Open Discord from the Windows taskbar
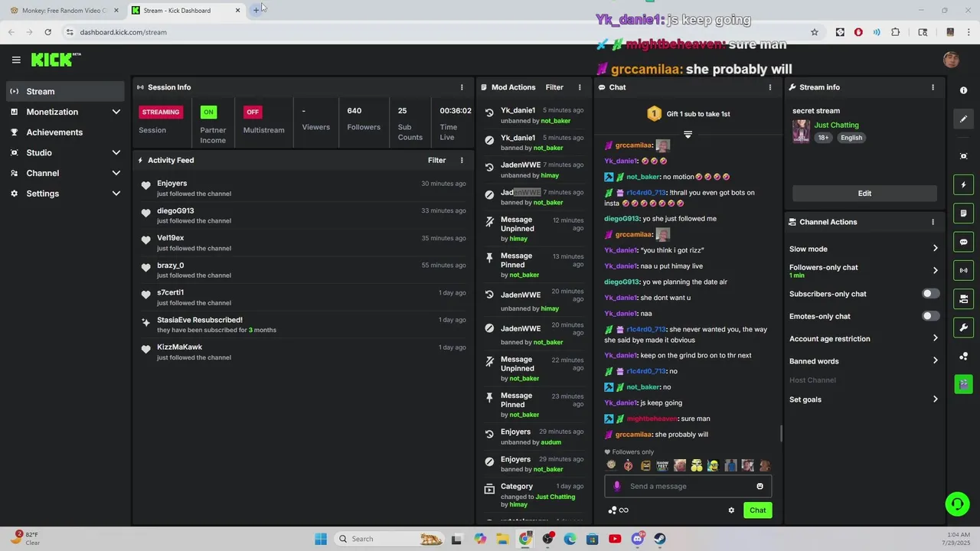The height and width of the screenshot is (551, 980). click(x=638, y=539)
